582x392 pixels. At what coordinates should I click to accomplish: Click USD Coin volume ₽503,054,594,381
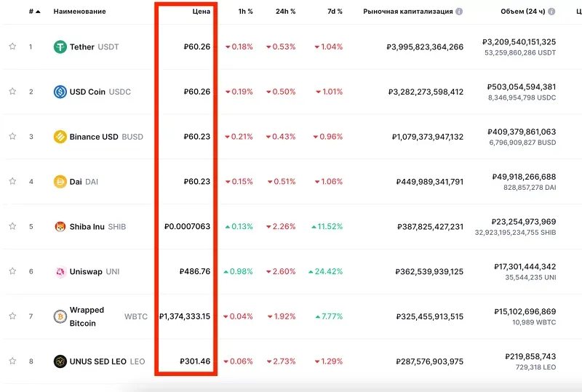pos(522,87)
